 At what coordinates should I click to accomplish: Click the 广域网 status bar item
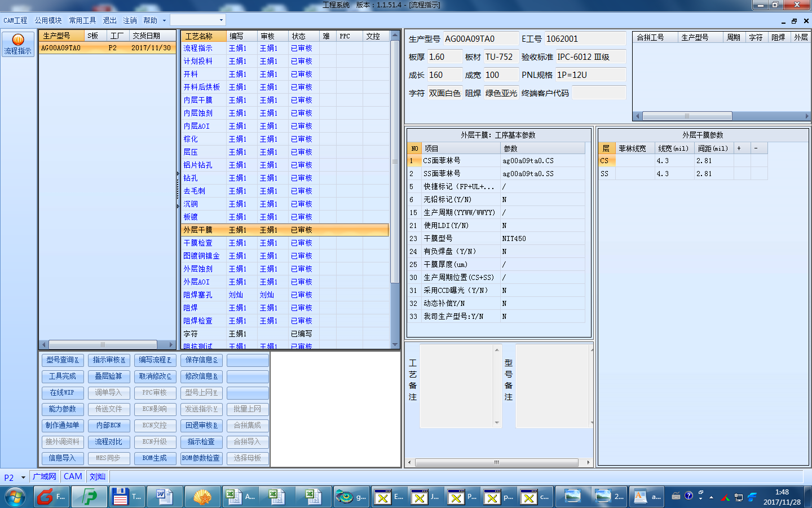pyautogui.click(x=45, y=477)
